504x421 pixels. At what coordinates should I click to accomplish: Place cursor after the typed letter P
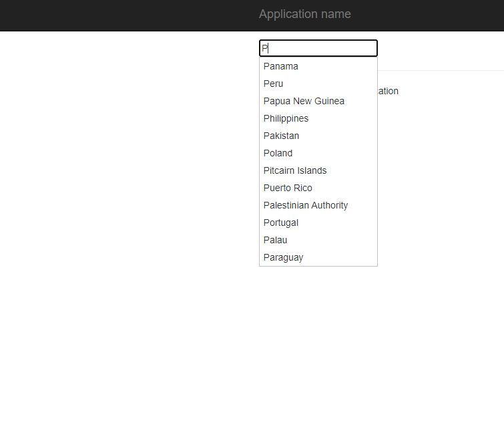pos(269,48)
